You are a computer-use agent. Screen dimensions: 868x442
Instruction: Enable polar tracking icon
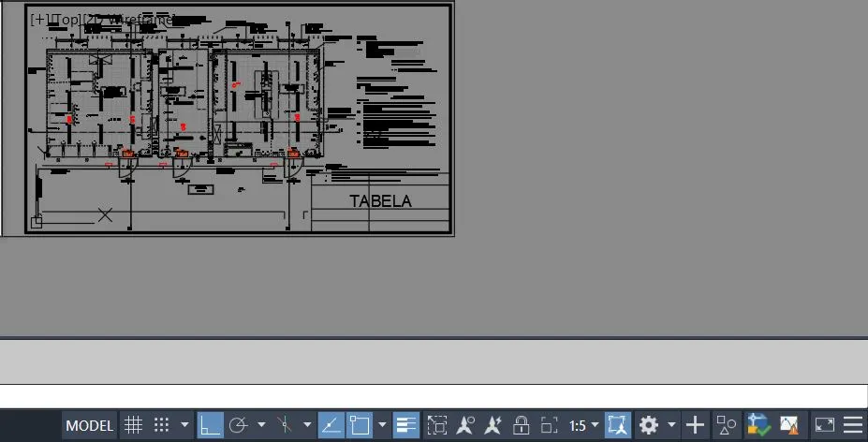pyautogui.click(x=238, y=426)
